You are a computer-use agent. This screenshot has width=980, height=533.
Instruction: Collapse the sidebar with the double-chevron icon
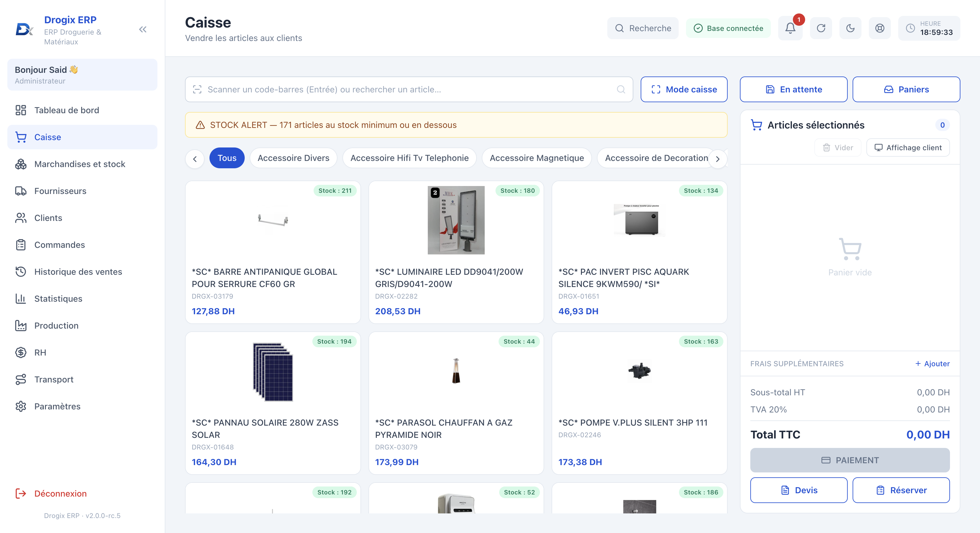pyautogui.click(x=143, y=29)
